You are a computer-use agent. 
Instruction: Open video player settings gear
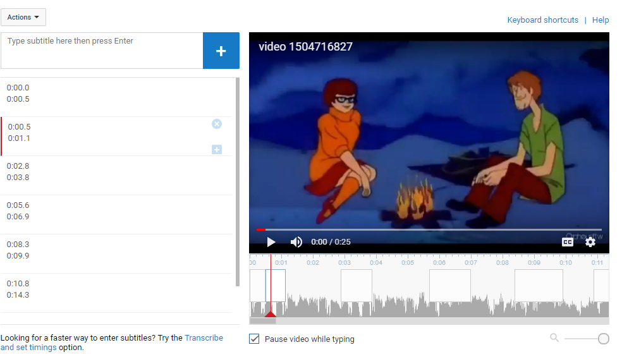590,242
